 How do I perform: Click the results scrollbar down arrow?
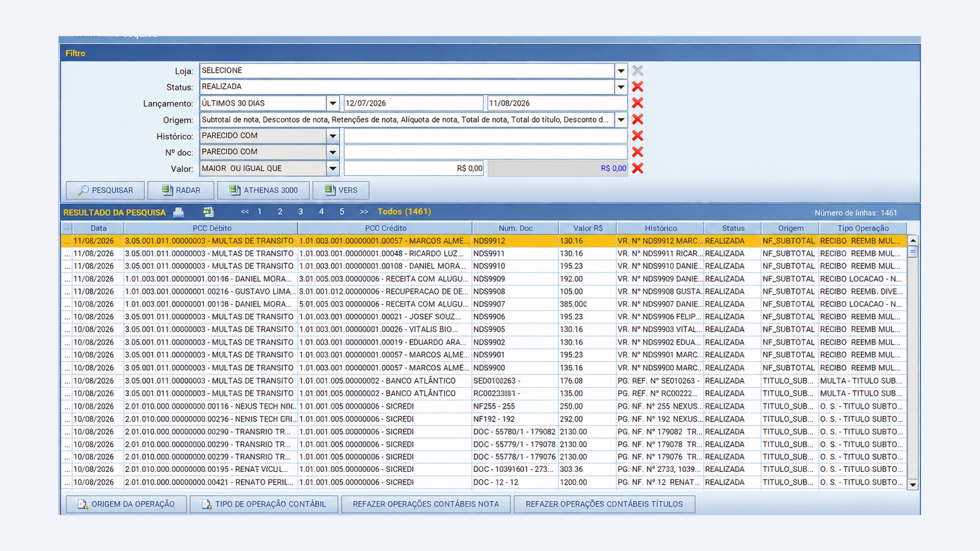point(913,485)
